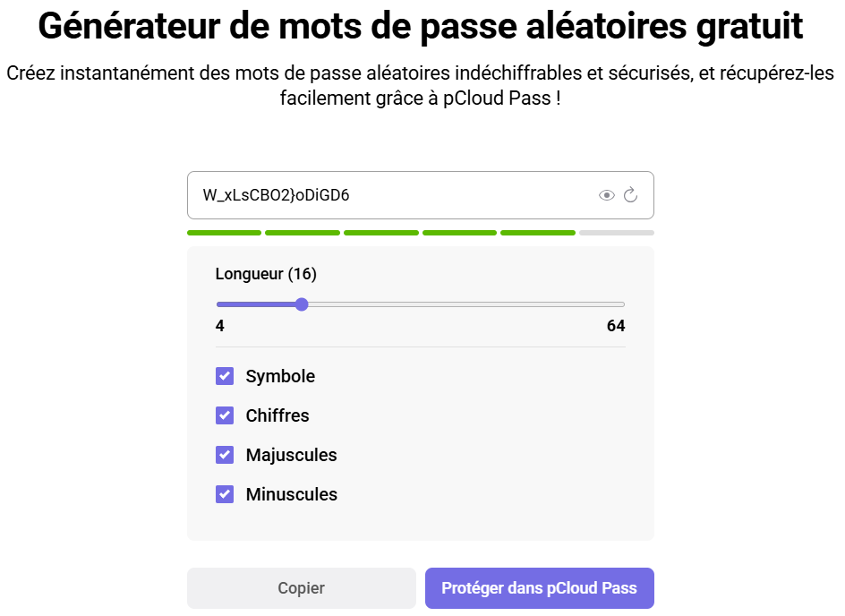Viewport: 845px width, 616px height.
Task: Click inside the generated password field
Action: (385, 195)
